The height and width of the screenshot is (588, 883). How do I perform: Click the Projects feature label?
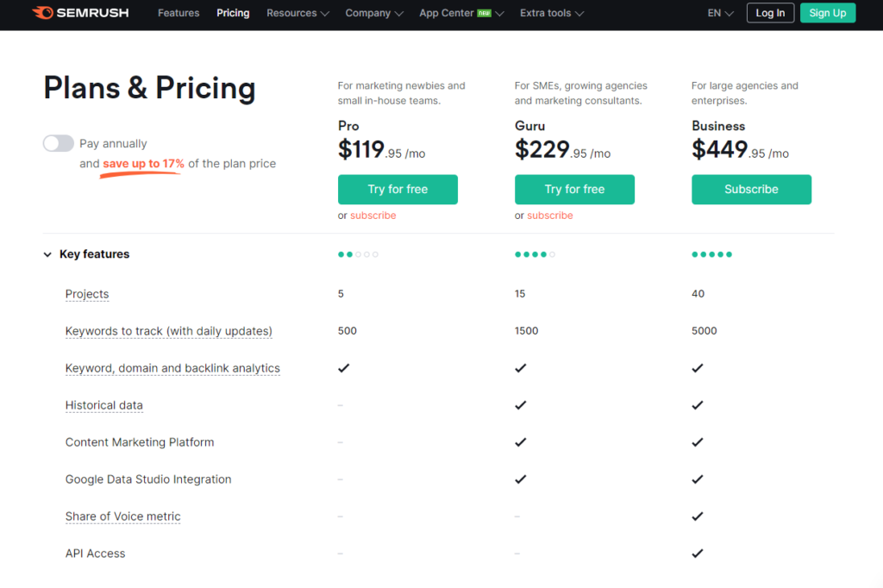[x=87, y=294]
